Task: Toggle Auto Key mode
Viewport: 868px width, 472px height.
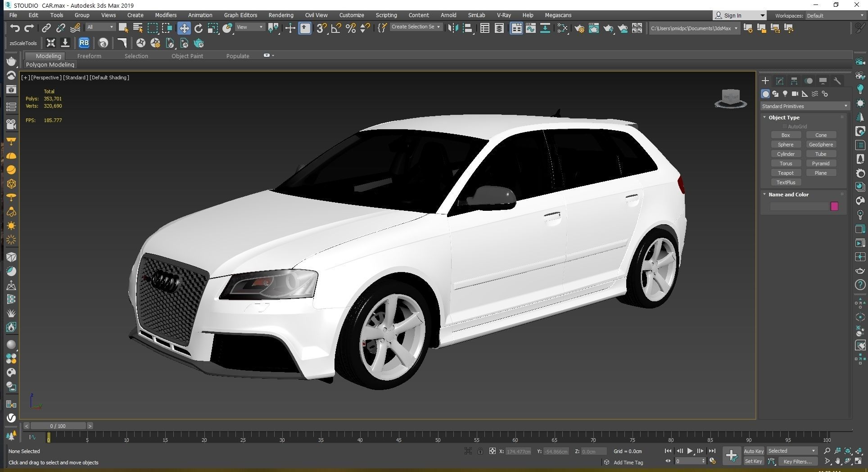Action: (754, 451)
